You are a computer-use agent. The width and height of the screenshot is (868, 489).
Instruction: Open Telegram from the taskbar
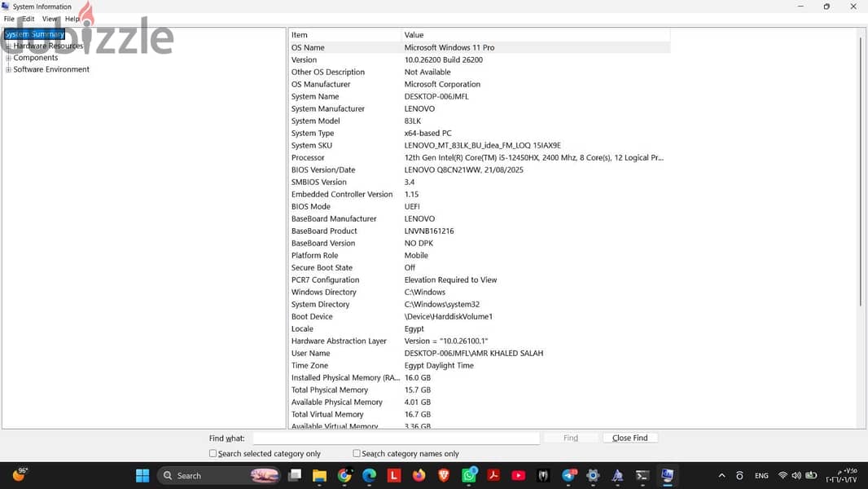point(568,476)
